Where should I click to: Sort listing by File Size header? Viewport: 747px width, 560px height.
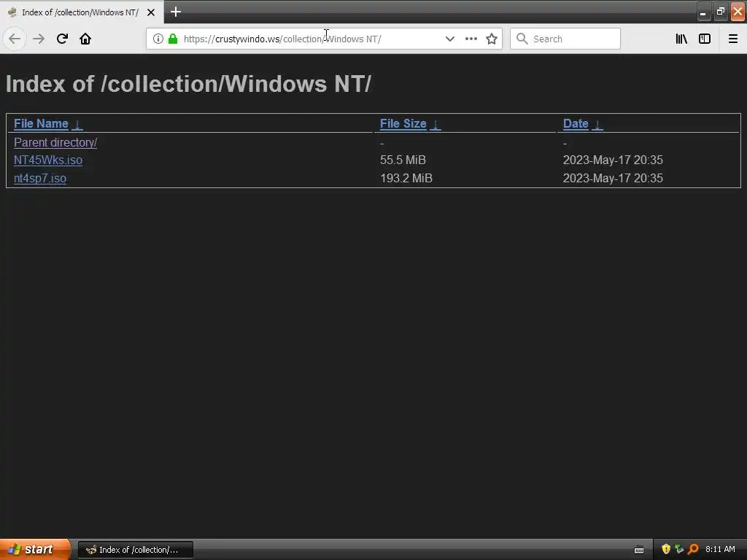(403, 124)
